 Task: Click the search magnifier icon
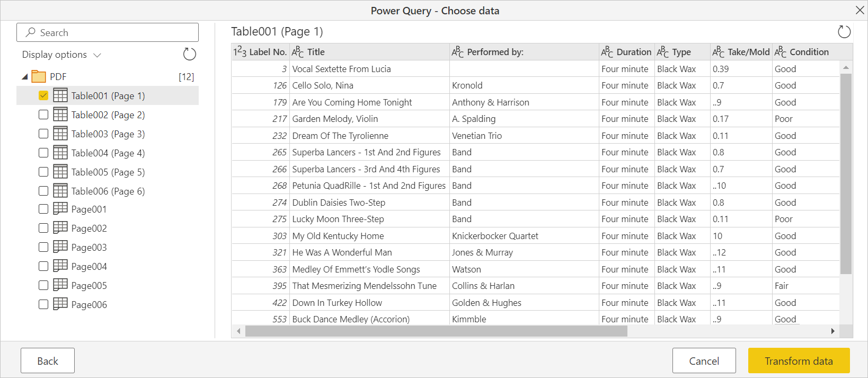tap(31, 32)
